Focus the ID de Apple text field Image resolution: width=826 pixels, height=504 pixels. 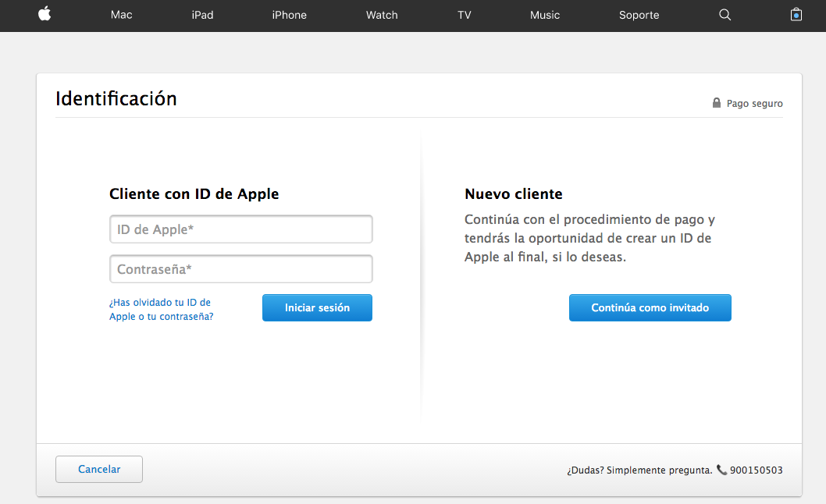click(x=240, y=229)
